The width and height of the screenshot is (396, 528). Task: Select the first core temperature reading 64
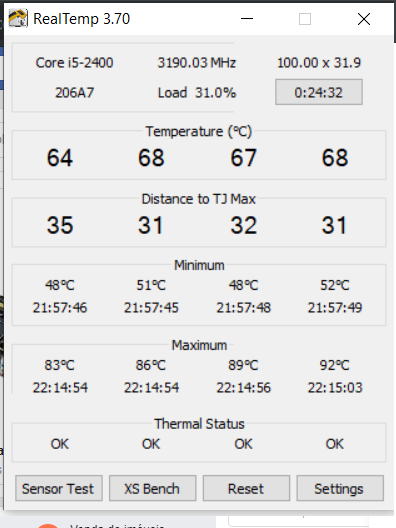tap(60, 158)
